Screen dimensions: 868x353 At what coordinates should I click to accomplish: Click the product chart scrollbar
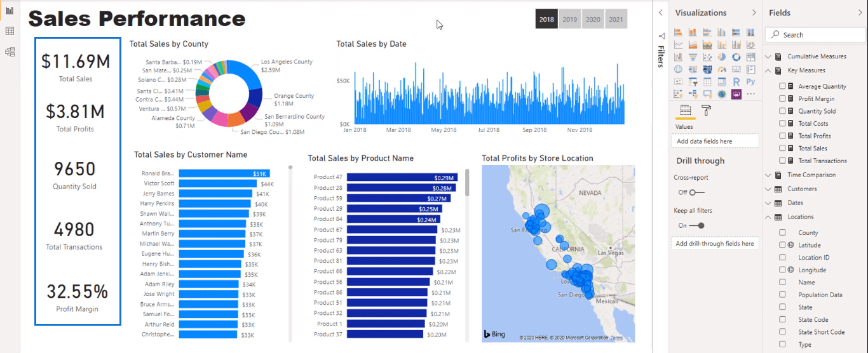468,182
